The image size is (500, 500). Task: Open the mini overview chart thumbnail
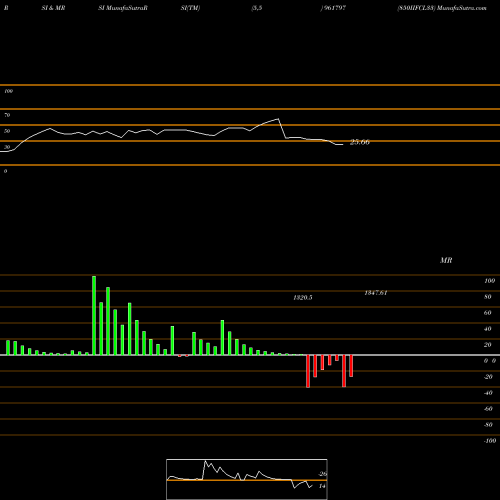(x=247, y=479)
